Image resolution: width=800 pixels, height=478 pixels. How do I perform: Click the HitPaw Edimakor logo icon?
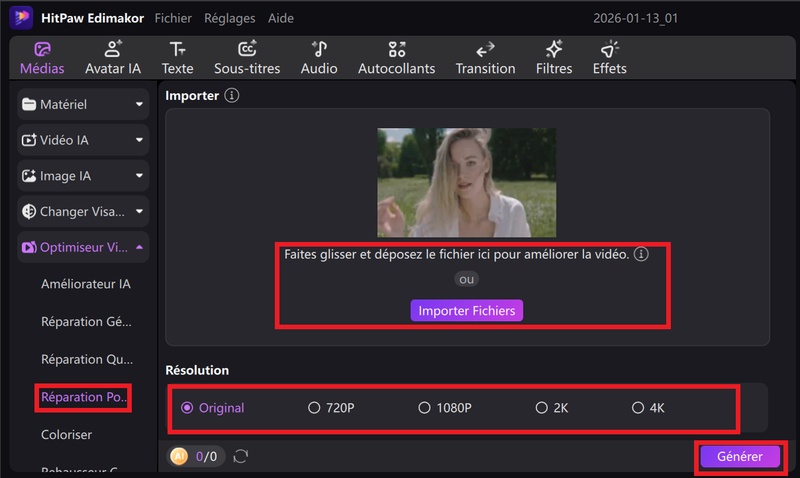21,18
